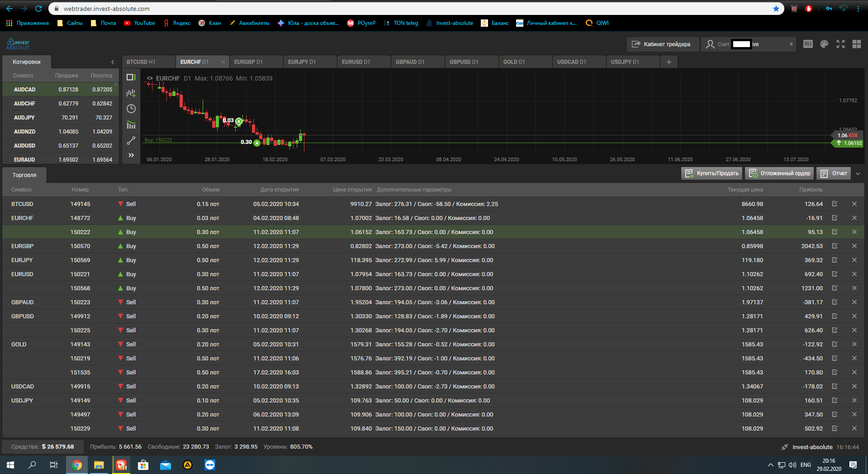This screenshot has height=474, width=868.
Task: Close the GBPAUD order 150223
Action: pyautogui.click(x=854, y=302)
